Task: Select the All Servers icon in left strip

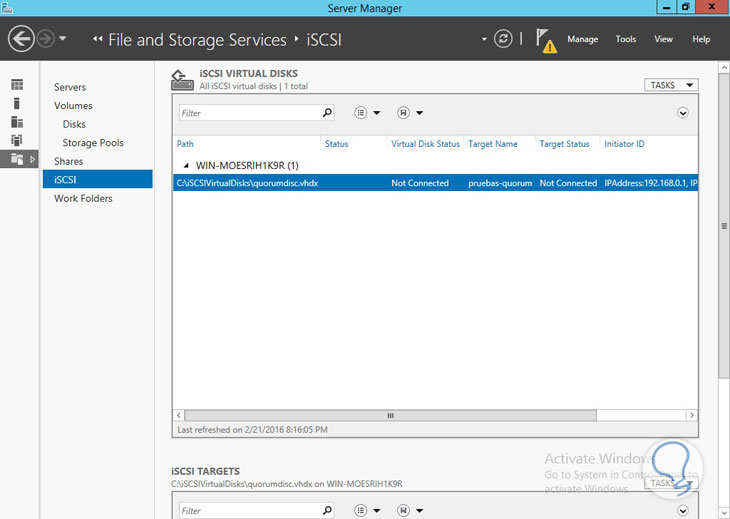Action: click(17, 121)
